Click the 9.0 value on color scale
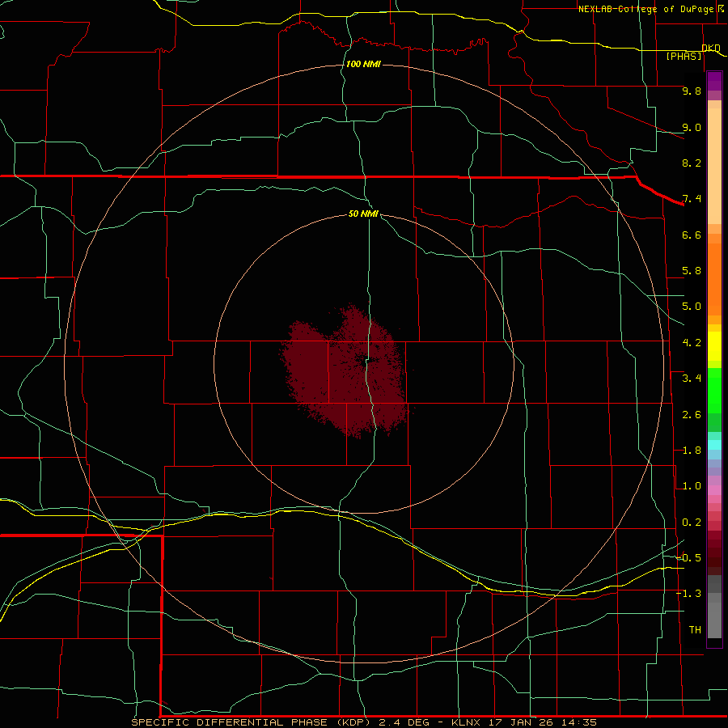The image size is (728, 728). (x=692, y=127)
